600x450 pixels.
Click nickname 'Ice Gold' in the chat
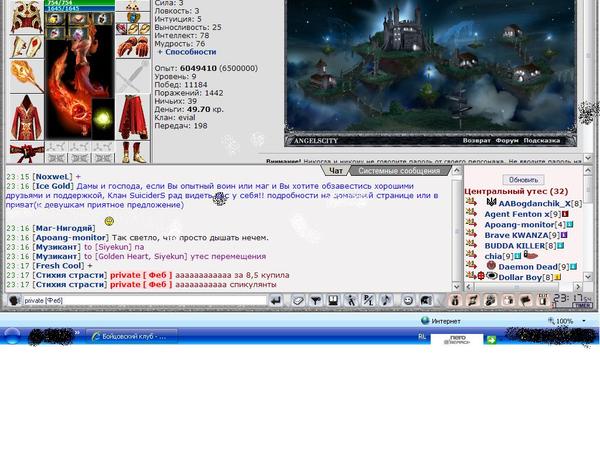pos(53,186)
